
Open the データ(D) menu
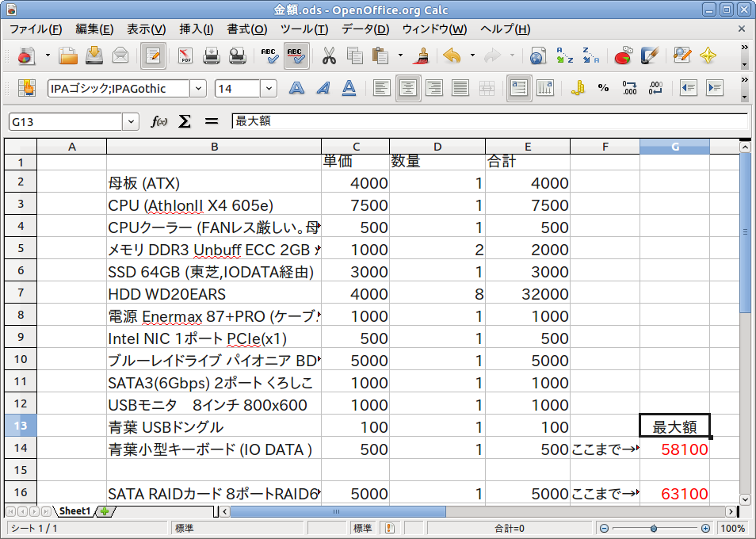click(x=365, y=29)
